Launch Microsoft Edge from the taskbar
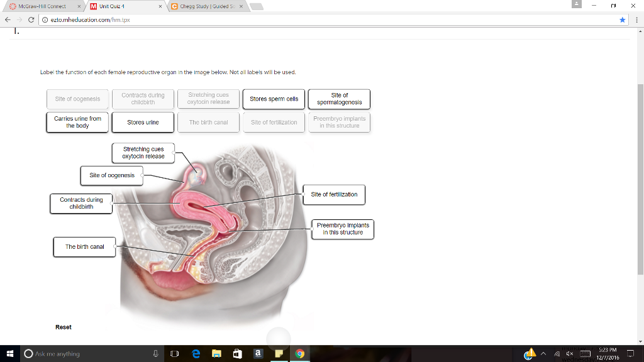This screenshot has width=644, height=362. pyautogui.click(x=196, y=353)
